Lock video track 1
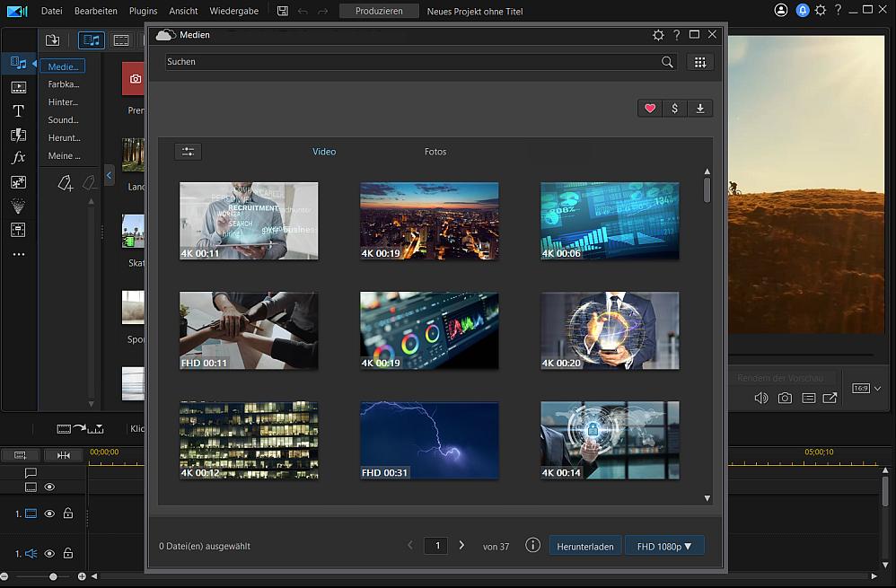 68,513
